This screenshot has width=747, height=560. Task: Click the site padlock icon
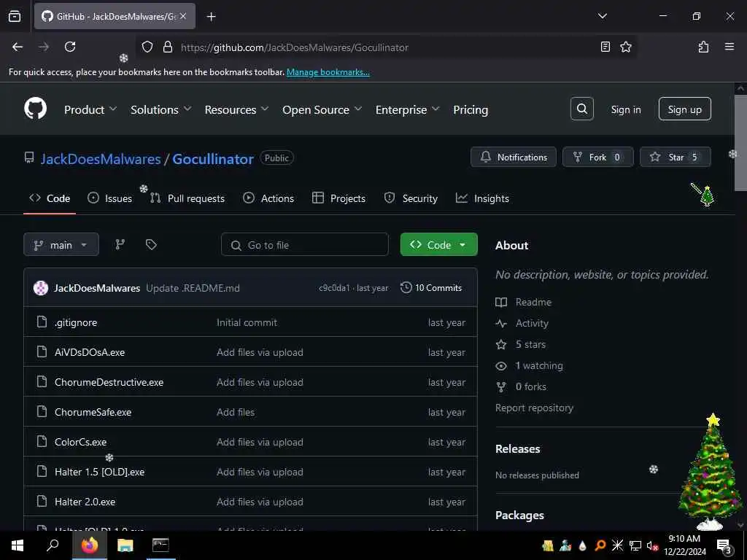click(167, 47)
